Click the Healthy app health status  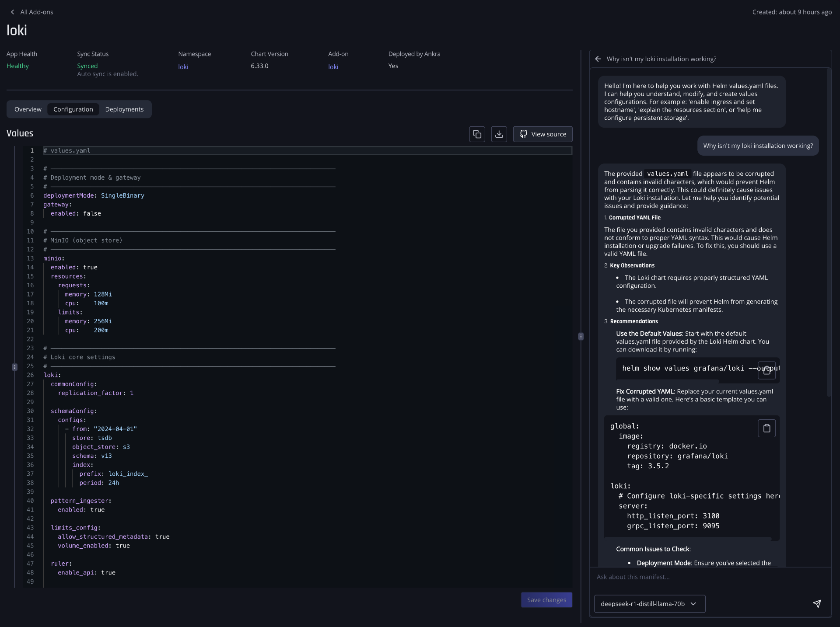[x=17, y=66]
